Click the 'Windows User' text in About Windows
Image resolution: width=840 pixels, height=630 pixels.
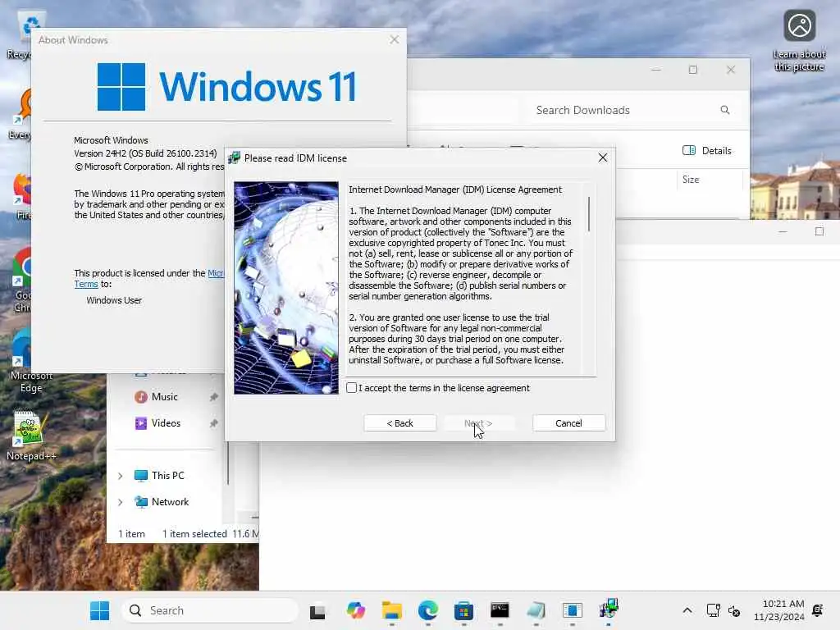tap(114, 300)
